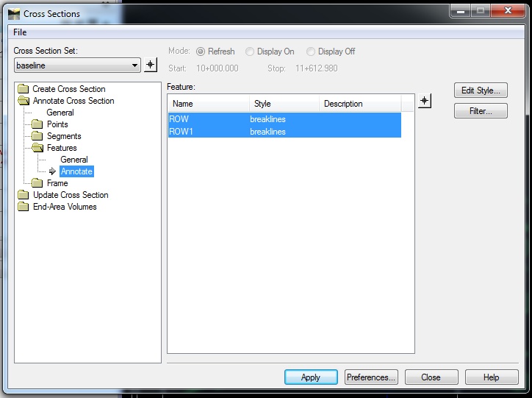The image size is (532, 398).
Task: Click the Apply button
Action: click(311, 377)
